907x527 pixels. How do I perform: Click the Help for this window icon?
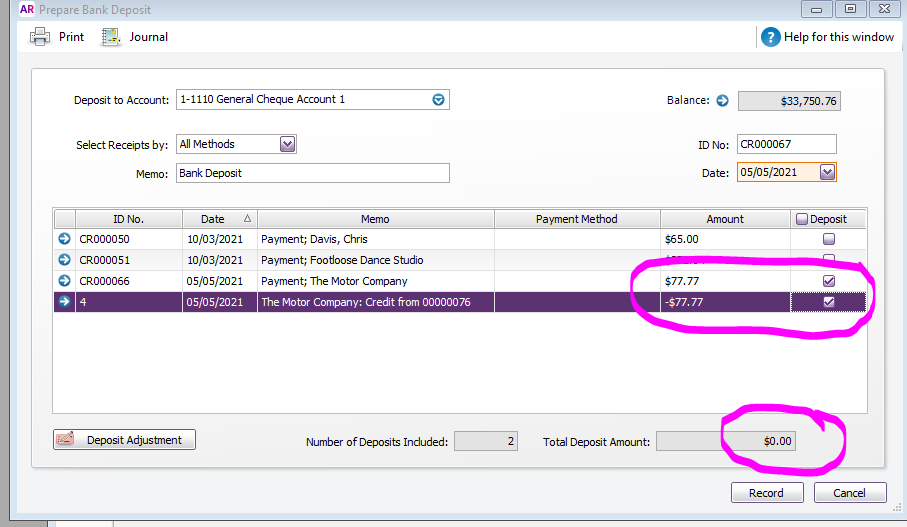coord(770,37)
